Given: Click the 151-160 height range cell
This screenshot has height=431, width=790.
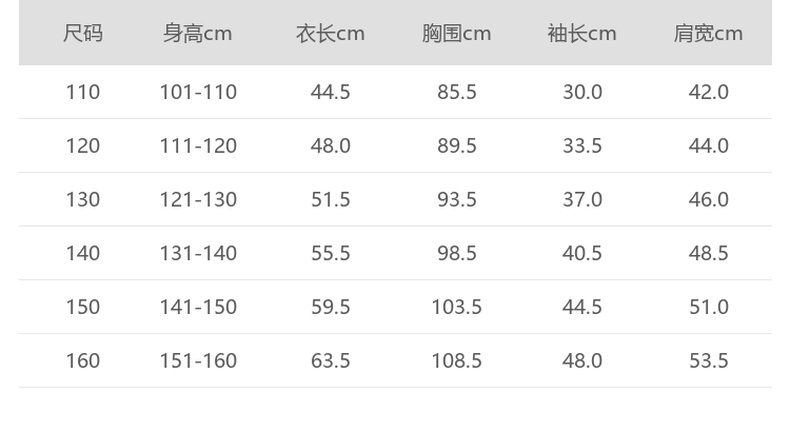Looking at the screenshot, I should pyautogui.click(x=198, y=361).
